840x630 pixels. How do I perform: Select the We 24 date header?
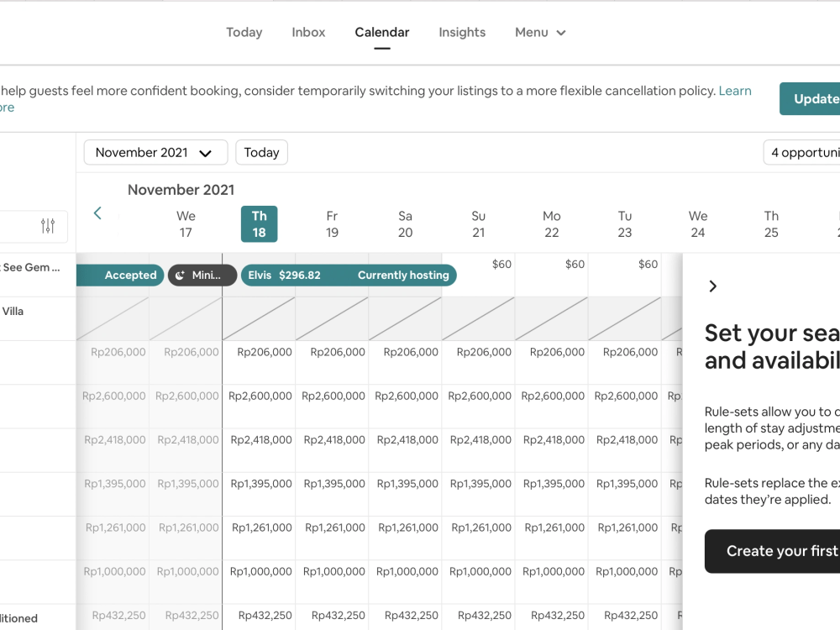coord(698,224)
